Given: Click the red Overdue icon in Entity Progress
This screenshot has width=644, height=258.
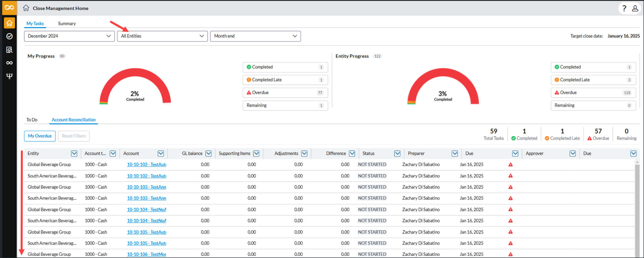Looking at the screenshot, I should click(x=557, y=93).
